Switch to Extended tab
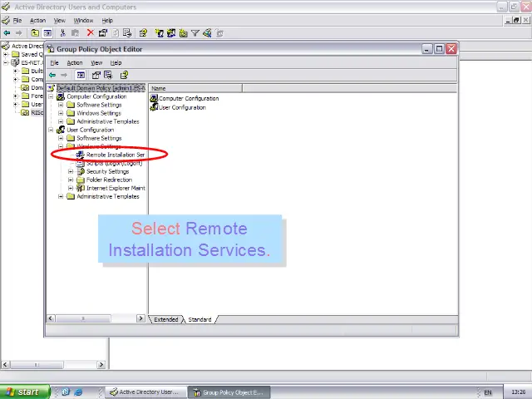 point(166,319)
